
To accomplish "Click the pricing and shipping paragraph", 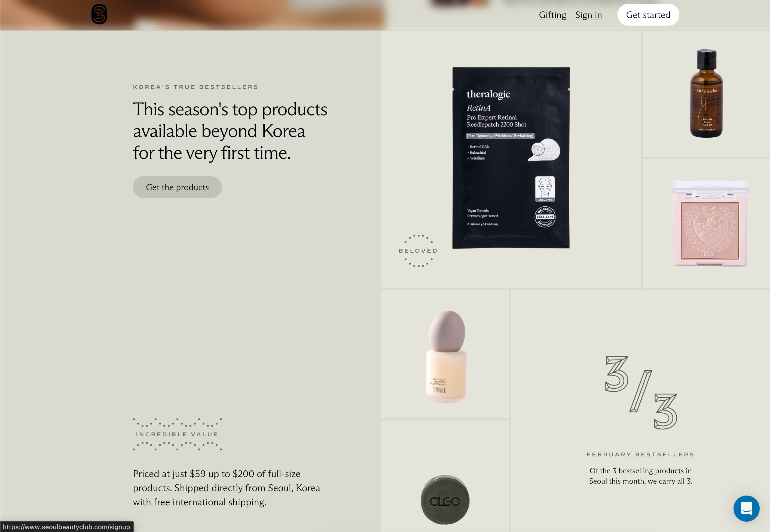I will click(226, 488).
